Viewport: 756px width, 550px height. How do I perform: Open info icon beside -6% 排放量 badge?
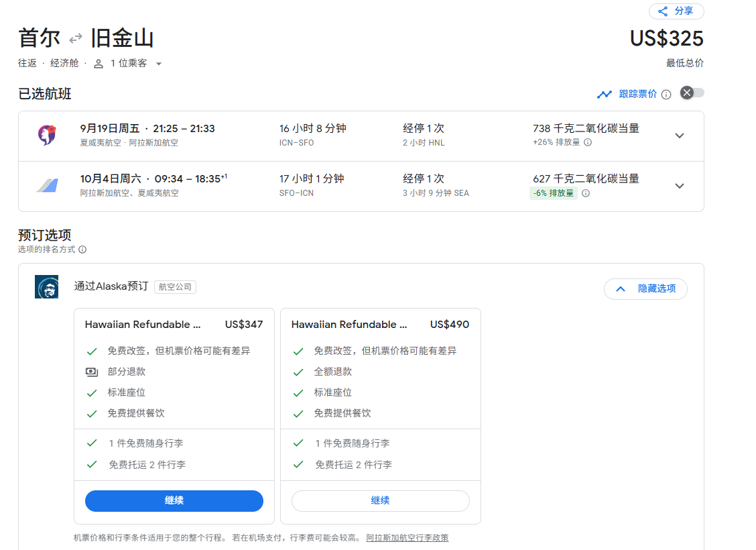click(x=586, y=193)
